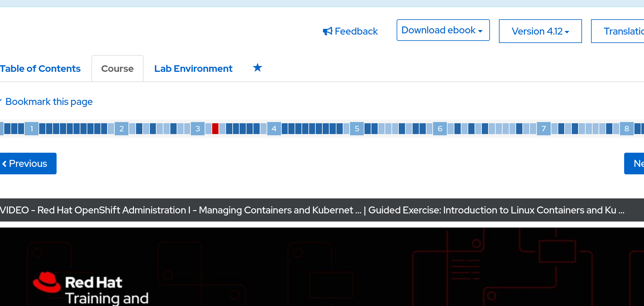Jump to section 1 in the progress bar

(31, 128)
